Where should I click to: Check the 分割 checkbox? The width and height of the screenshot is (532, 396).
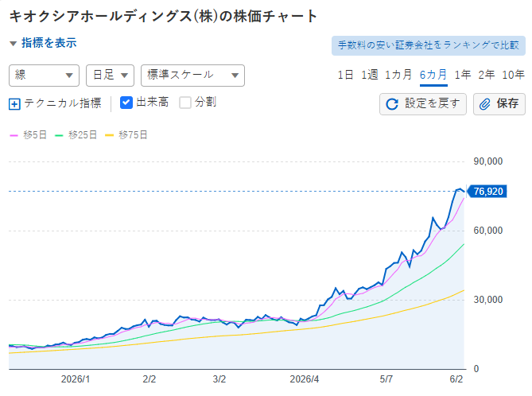click(x=185, y=103)
